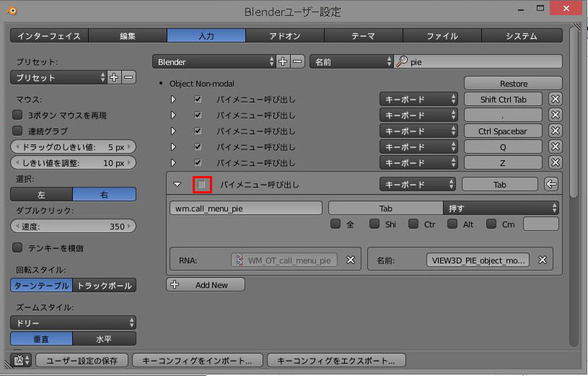Click ユーザー設定の保存 button

pos(82,360)
